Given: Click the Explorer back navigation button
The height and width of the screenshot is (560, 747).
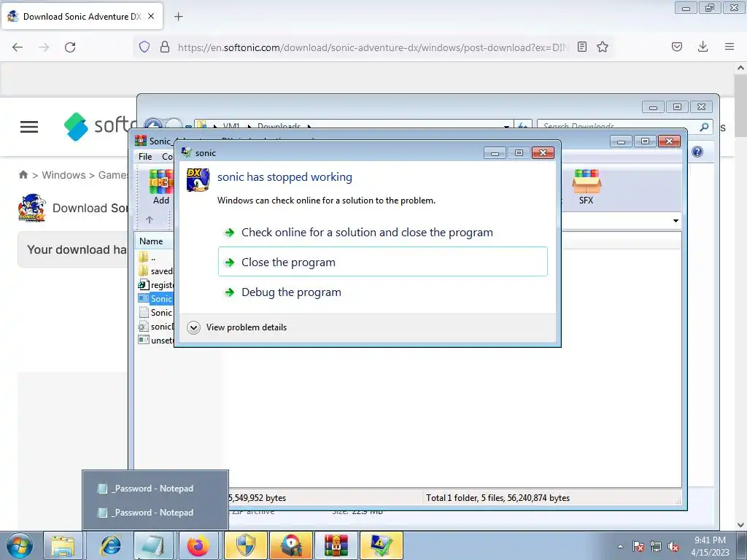Looking at the screenshot, I should pos(153,125).
